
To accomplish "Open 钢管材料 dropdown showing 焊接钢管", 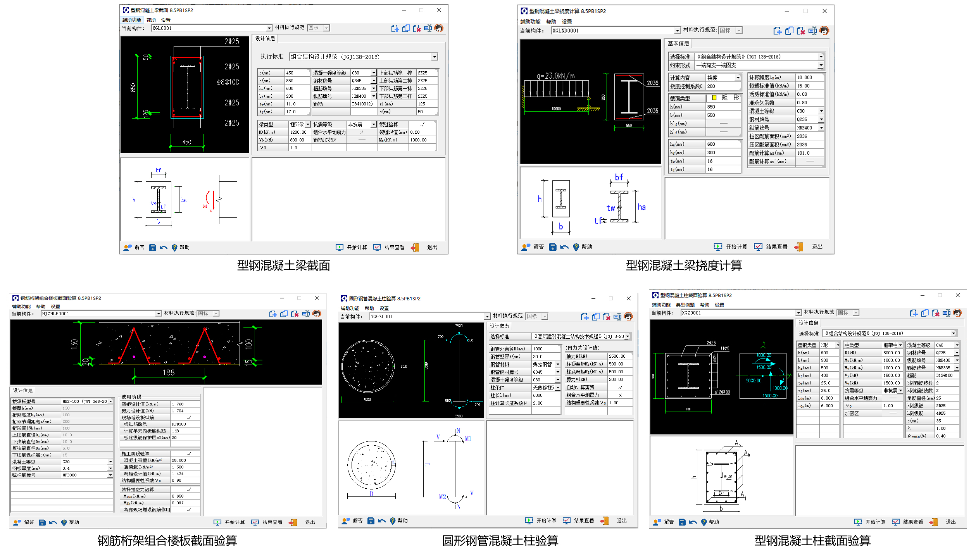I will click(557, 364).
